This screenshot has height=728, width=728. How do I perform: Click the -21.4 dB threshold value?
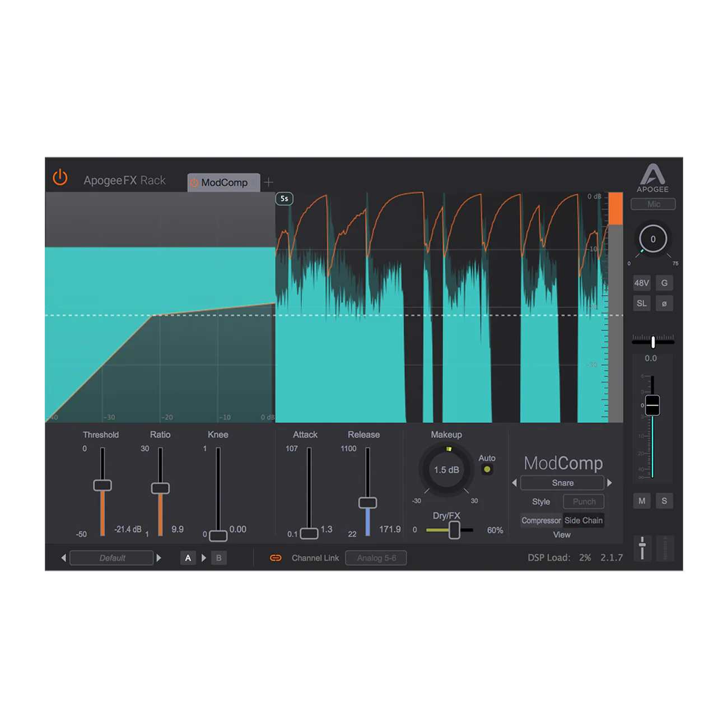[128, 529]
